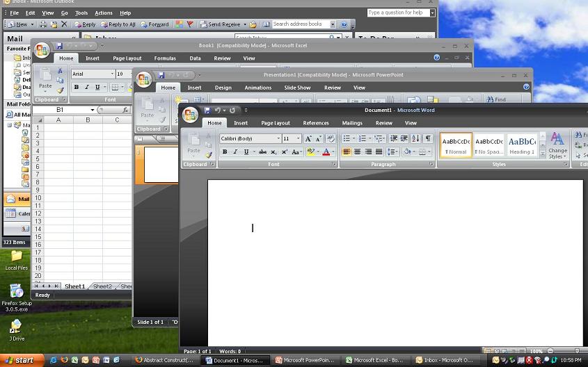Click Shrink Font icon in Word
This screenshot has width=588, height=367.
click(319, 138)
